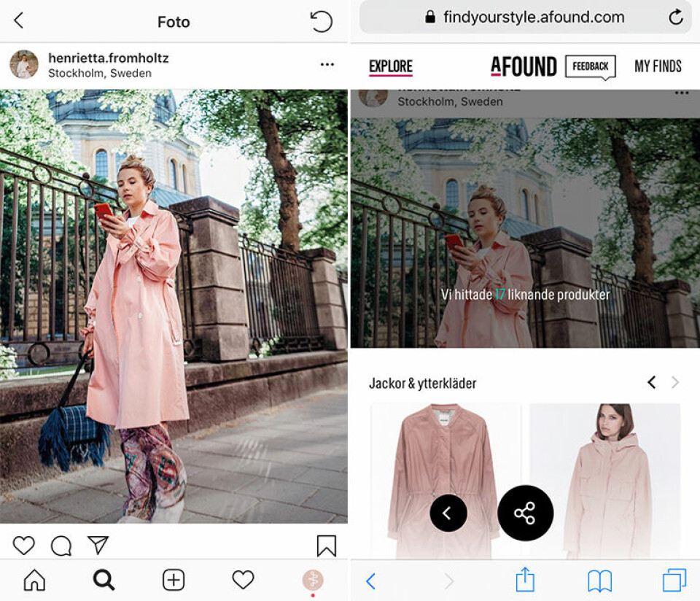Reload the page from Safari address bar
700x601 pixels.
[676, 18]
